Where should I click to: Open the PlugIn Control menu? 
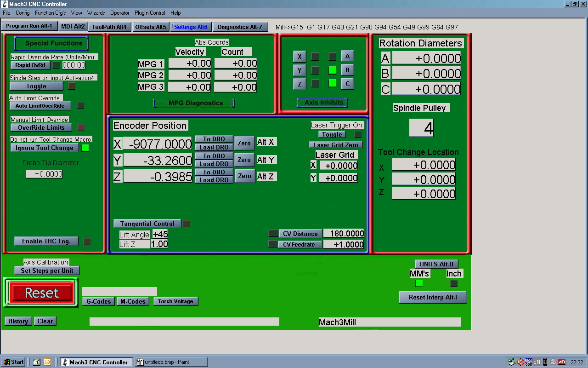coord(150,13)
